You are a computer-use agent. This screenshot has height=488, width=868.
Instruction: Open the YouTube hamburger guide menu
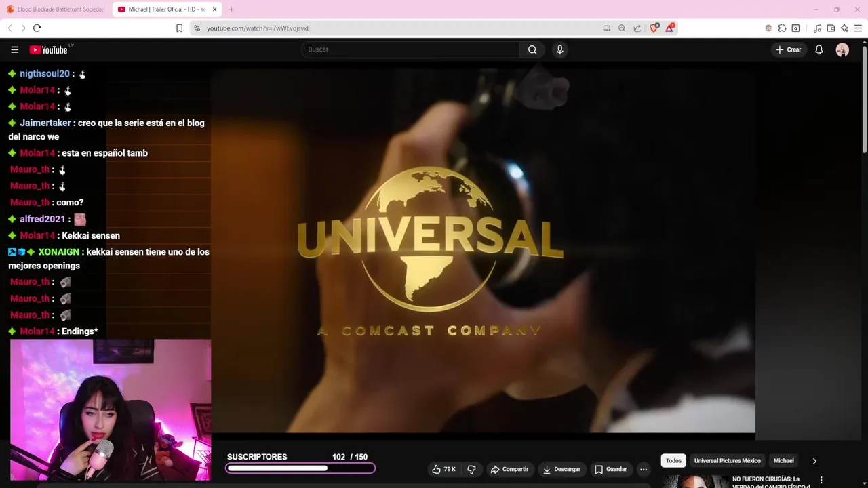[14, 49]
